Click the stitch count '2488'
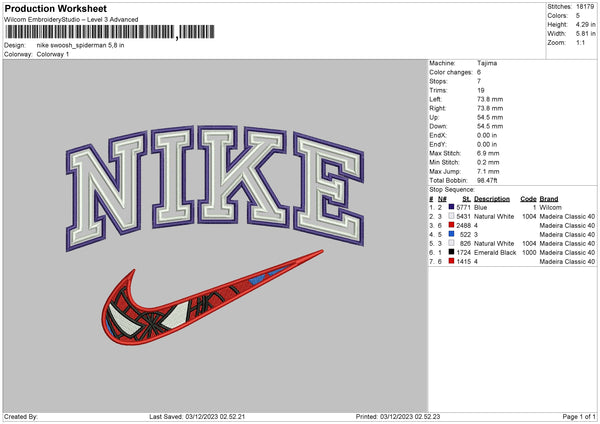Viewport: 600px width, 424px height. tap(463, 225)
